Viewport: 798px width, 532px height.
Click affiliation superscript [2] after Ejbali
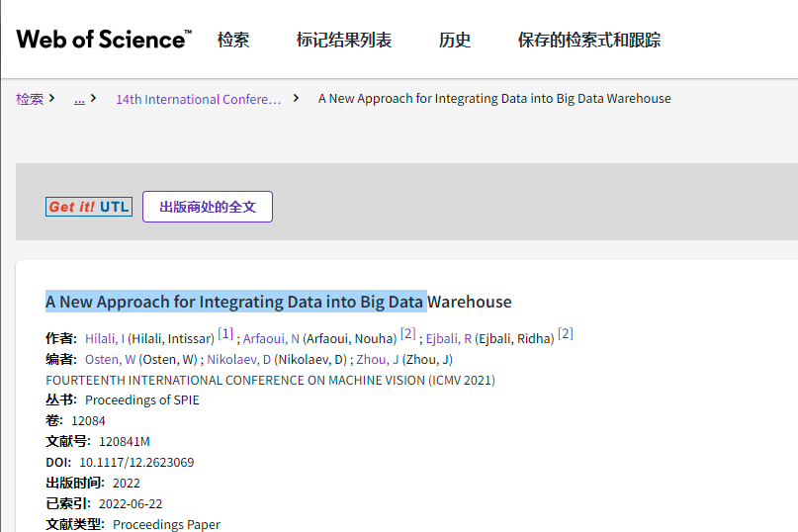tap(565, 334)
